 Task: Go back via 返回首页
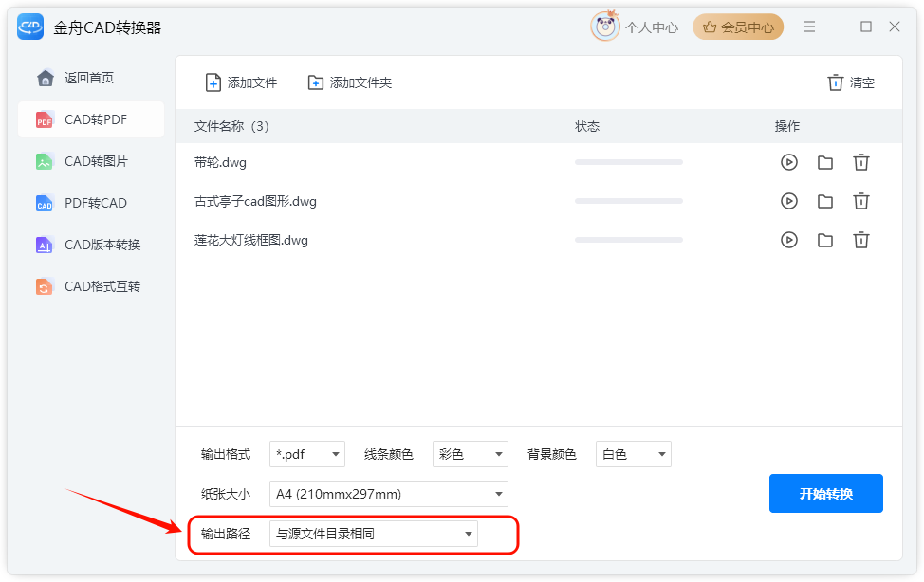click(x=91, y=78)
